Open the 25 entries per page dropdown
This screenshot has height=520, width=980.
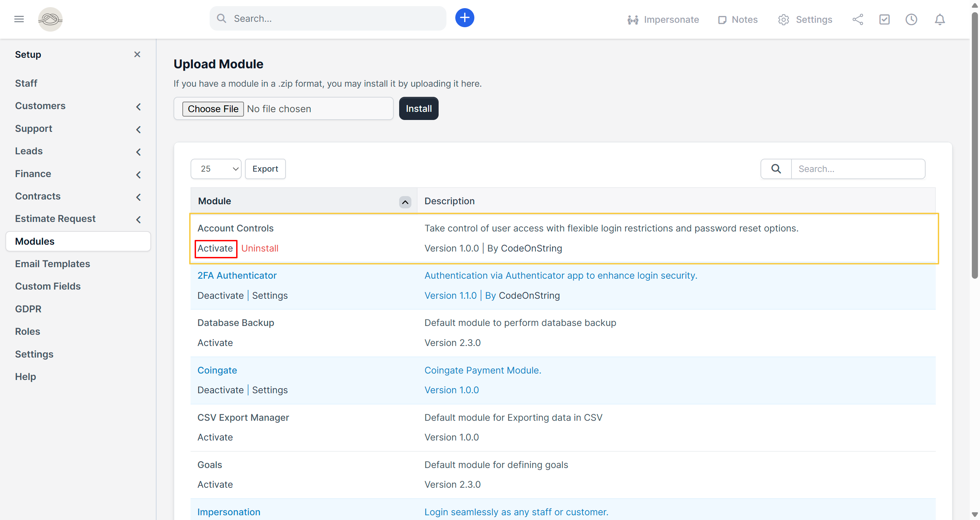(x=216, y=169)
